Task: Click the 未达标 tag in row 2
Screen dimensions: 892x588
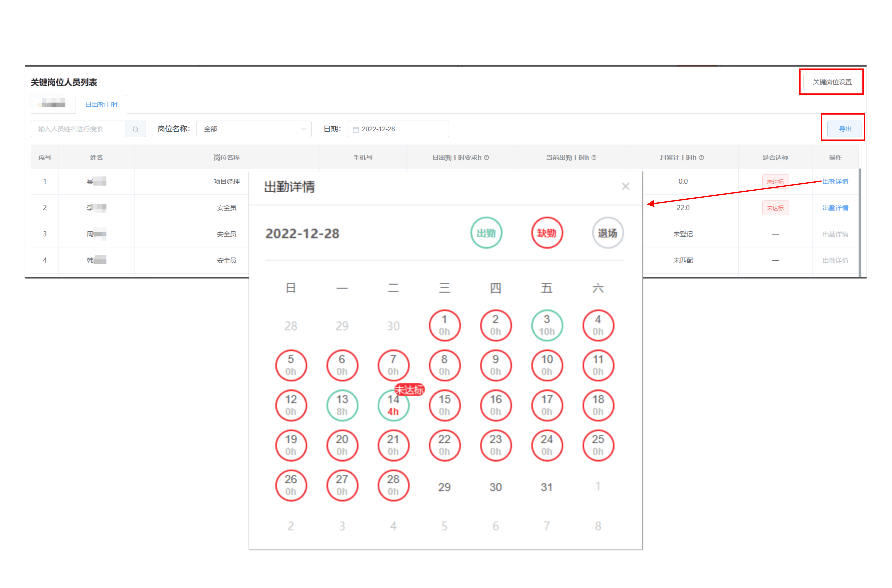Action: tap(775, 208)
